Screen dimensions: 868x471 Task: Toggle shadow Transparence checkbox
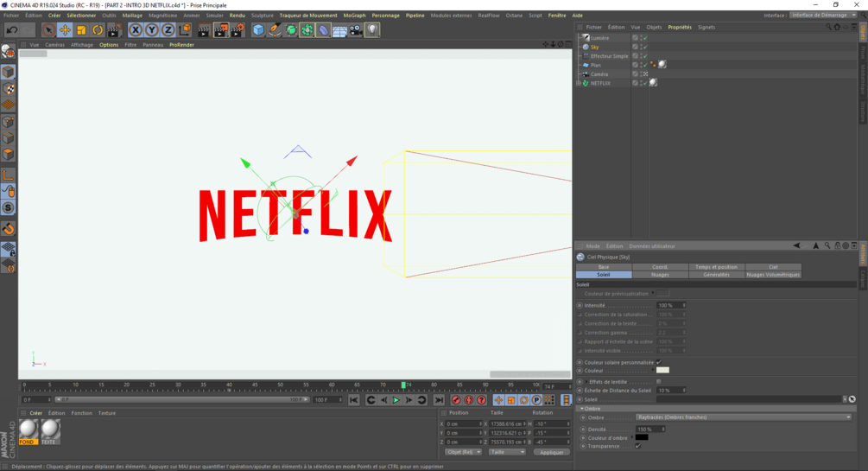(638, 446)
